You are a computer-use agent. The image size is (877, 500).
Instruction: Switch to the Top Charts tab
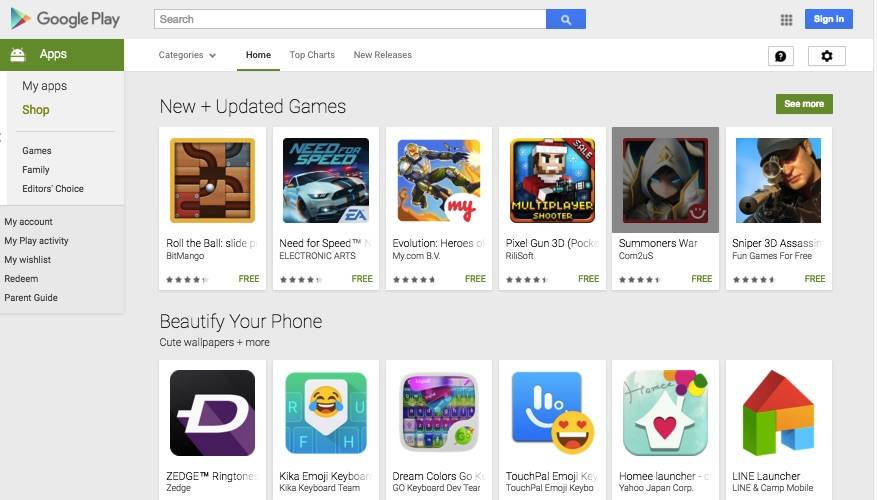(312, 55)
